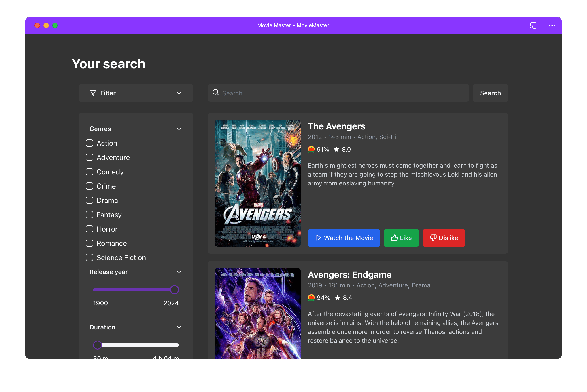Select the Drama genre checkbox
Image resolution: width=587 pixels, height=392 pixels.
point(89,200)
